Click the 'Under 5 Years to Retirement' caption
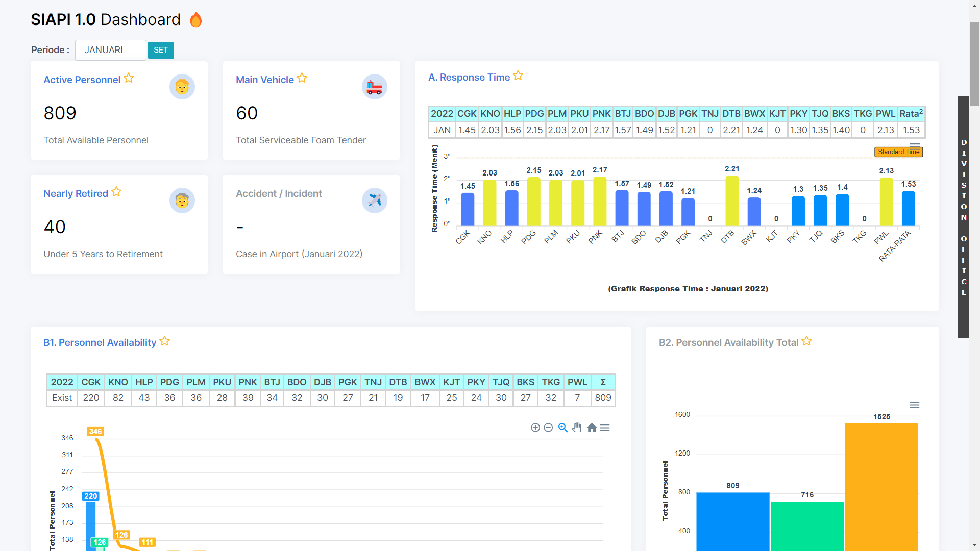The height and width of the screenshot is (551, 980). (103, 254)
